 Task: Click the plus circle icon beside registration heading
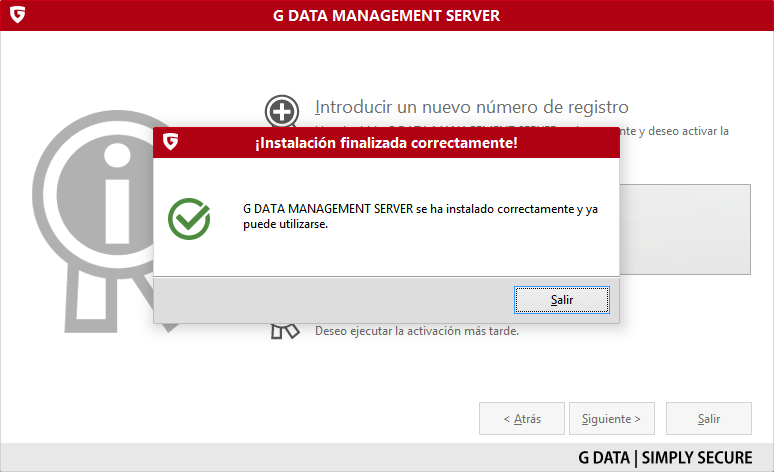pyautogui.click(x=282, y=112)
